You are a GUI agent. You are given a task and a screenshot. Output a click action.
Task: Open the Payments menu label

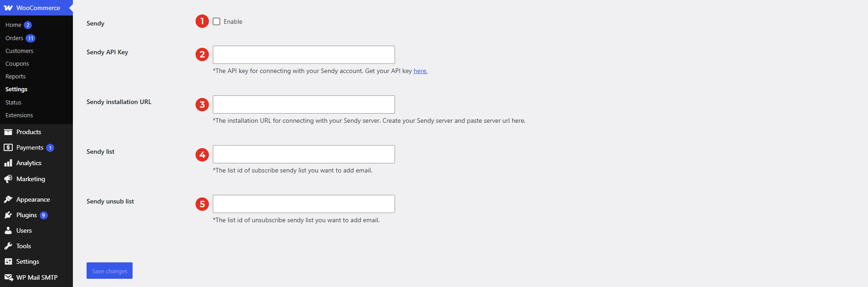click(30, 147)
